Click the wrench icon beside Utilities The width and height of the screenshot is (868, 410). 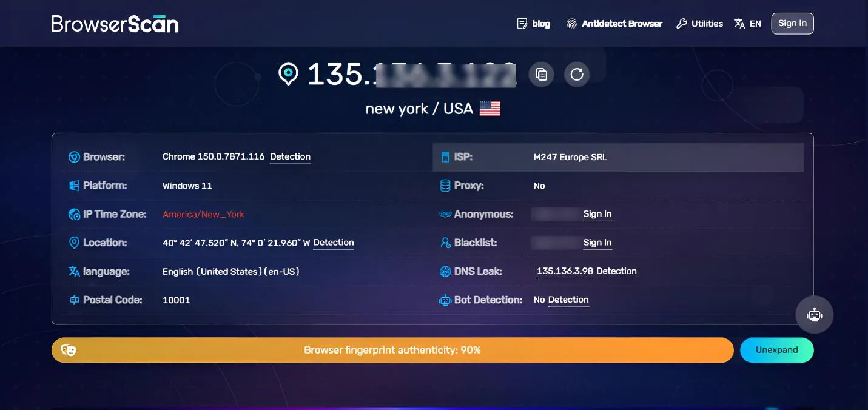pos(681,24)
